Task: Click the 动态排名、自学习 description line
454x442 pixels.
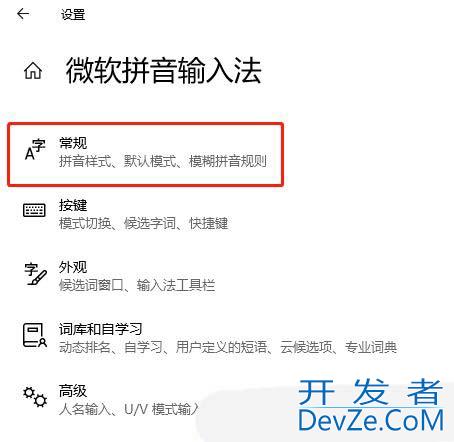Action: (228, 347)
